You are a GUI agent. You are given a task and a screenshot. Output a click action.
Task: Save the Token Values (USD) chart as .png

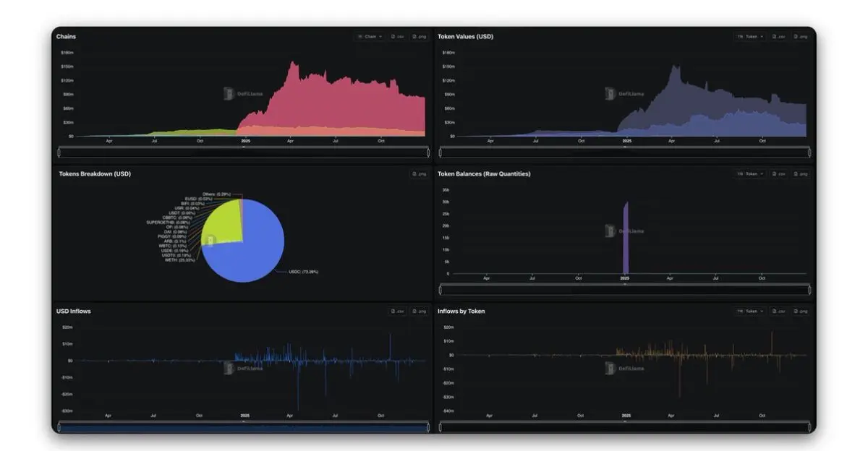[800, 36]
